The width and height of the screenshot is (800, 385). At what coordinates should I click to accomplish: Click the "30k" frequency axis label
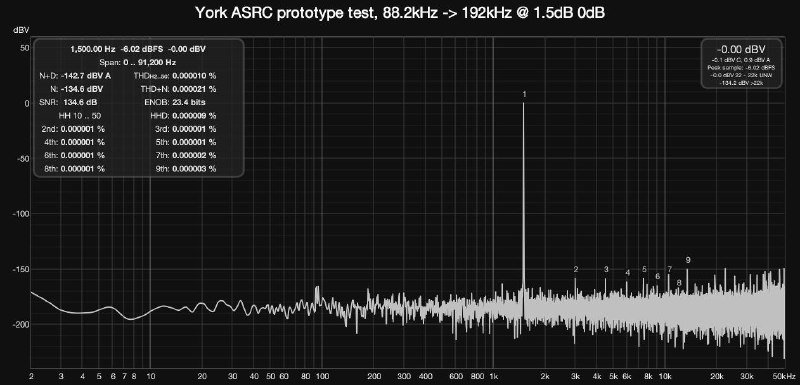coord(748,376)
